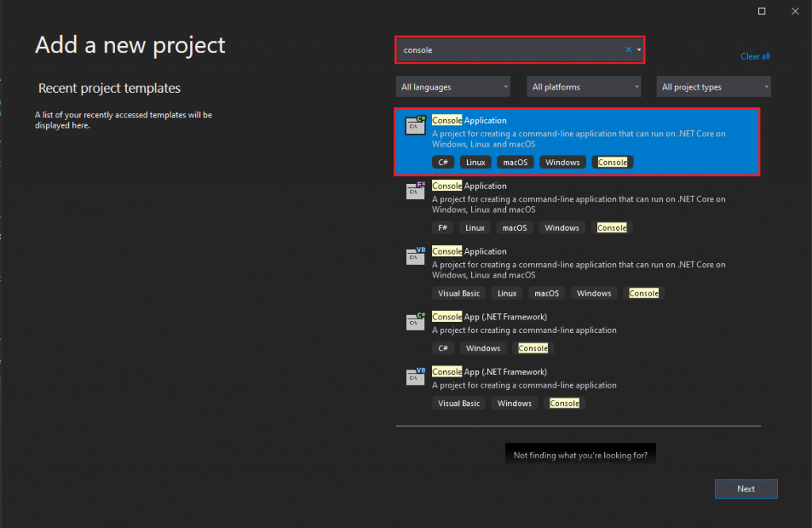Image resolution: width=812 pixels, height=528 pixels.
Task: Select the macOS tag under Visual Basic template
Action: click(546, 293)
